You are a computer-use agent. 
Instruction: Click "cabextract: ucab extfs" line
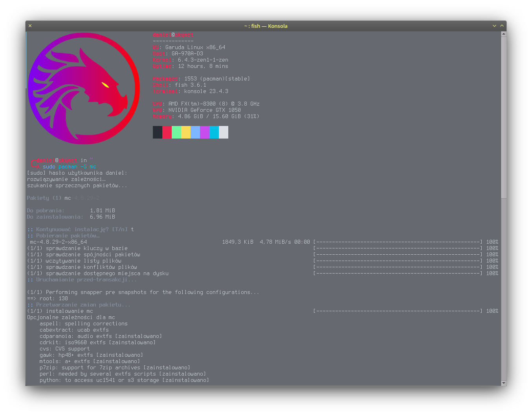74,330
